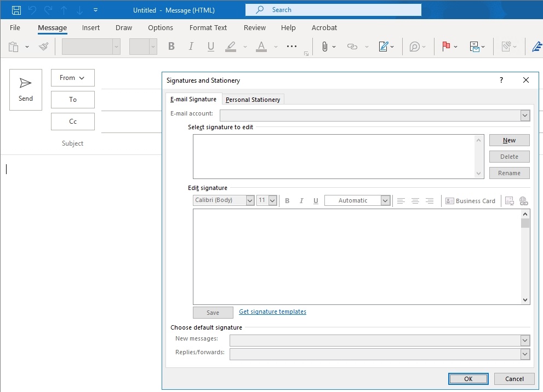This screenshot has height=392, width=543.
Task: Toggle Underline in the Edit signature toolbar
Action: point(316,201)
